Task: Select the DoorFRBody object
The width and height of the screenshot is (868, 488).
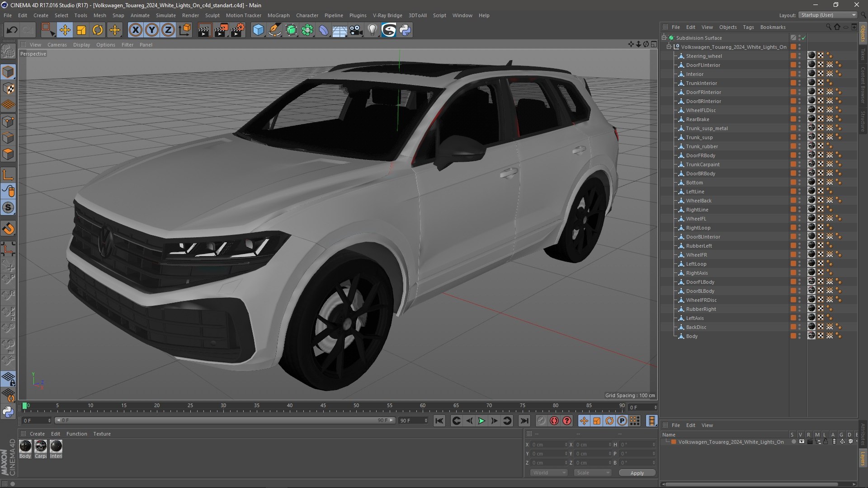Action: coord(701,155)
